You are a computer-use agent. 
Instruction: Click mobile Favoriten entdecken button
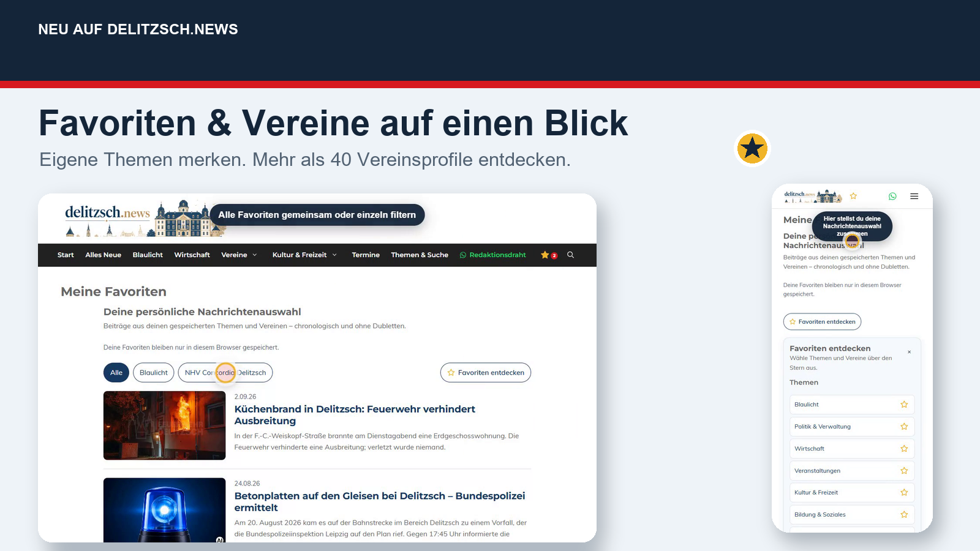(x=822, y=321)
